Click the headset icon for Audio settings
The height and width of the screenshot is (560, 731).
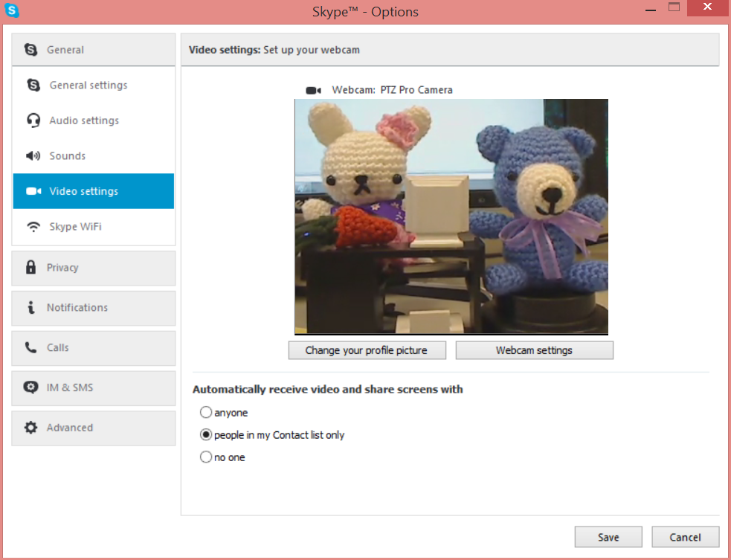pos(33,120)
